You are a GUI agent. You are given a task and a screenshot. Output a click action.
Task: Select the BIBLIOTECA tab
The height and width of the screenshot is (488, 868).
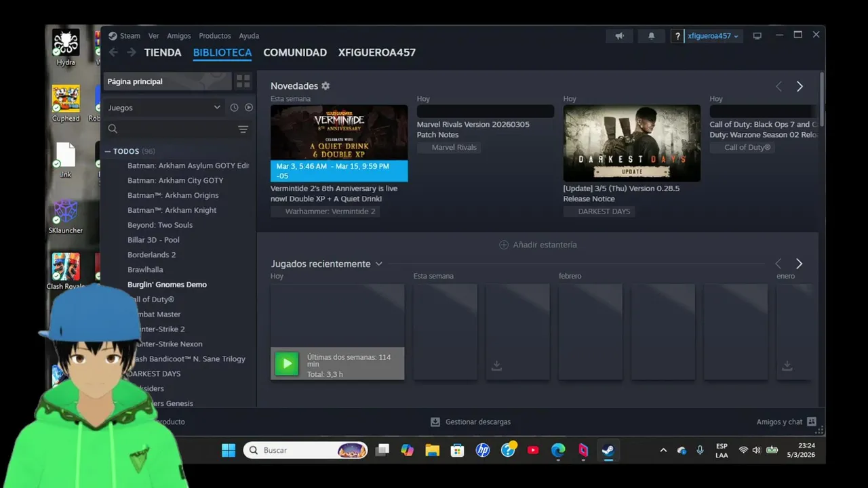pyautogui.click(x=222, y=52)
